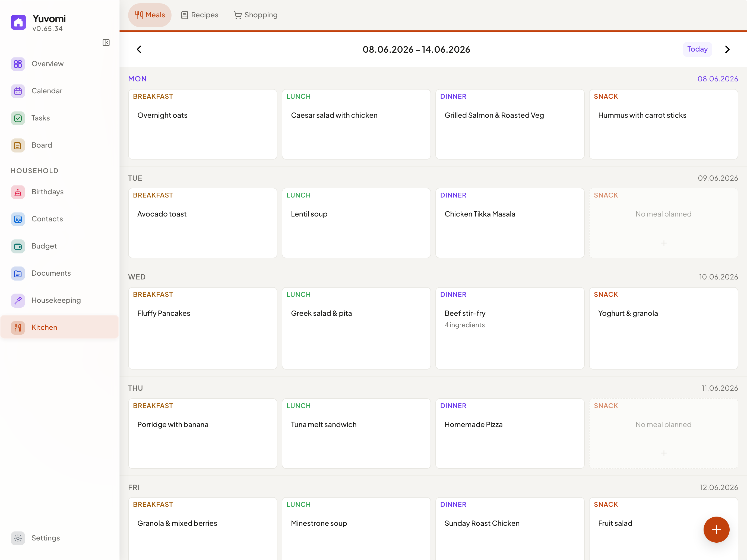747x560 pixels.
Task: Switch to the Recipes tab
Action: pos(200,15)
